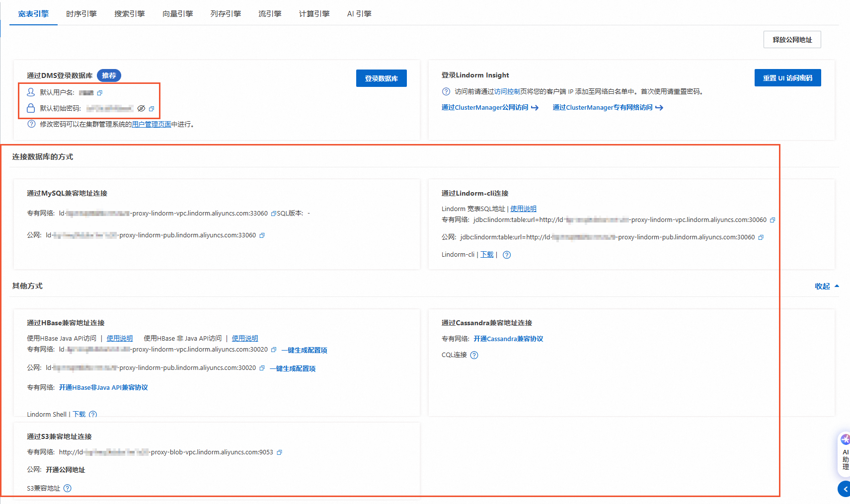Click the 通过S3兼容地址连接 heading

click(59, 437)
